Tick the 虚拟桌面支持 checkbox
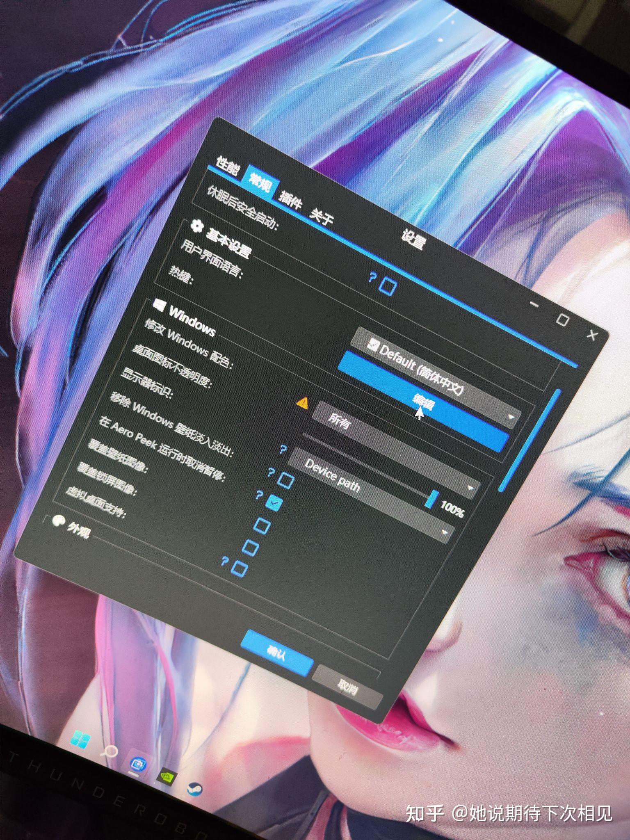The height and width of the screenshot is (840, 630). [x=239, y=569]
